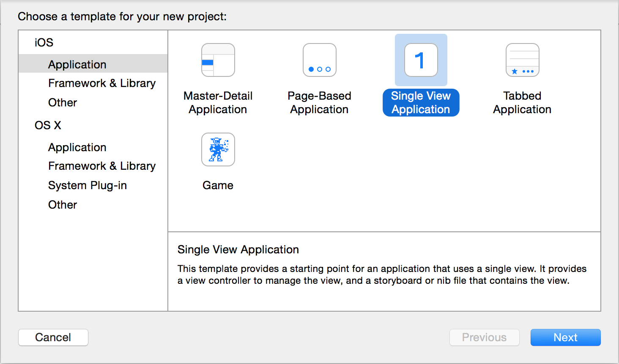
Task: Choose the Tabbed Application template icon
Action: 522,60
